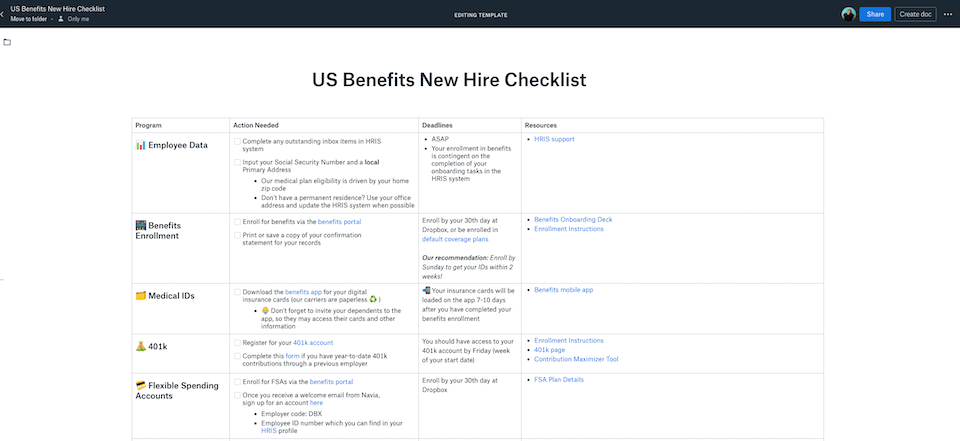The width and height of the screenshot is (960, 441).
Task: Click the back arrow in the header
Action: 3,14
